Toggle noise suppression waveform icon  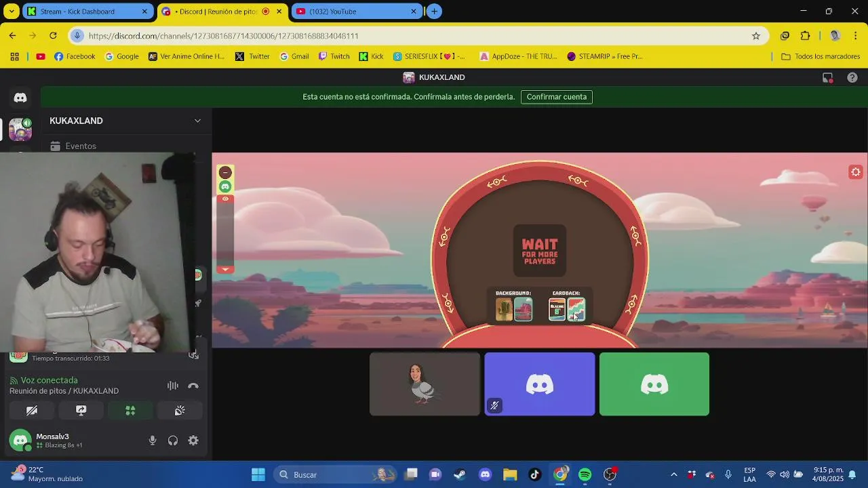[173, 386]
